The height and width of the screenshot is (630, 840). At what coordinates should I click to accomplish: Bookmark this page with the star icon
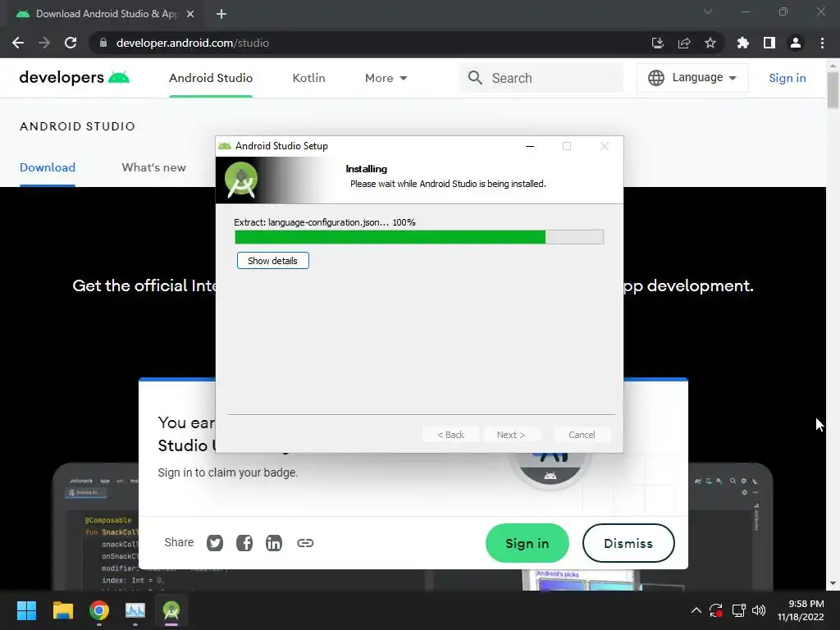(x=710, y=43)
